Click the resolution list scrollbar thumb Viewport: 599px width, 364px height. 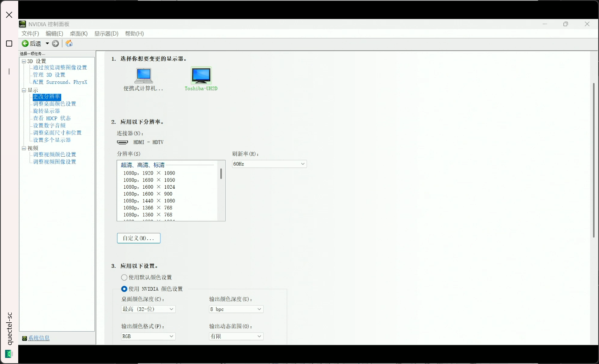point(221,174)
